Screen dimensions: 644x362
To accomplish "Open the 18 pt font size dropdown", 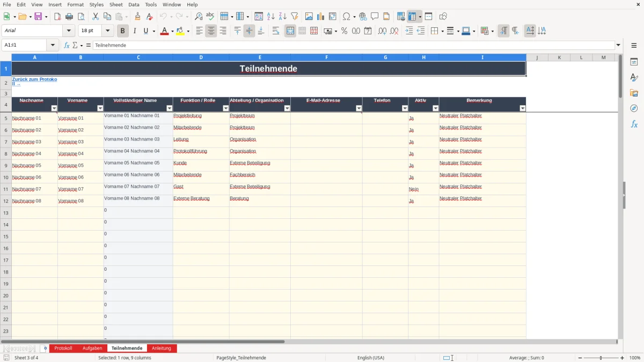I will click(107, 31).
